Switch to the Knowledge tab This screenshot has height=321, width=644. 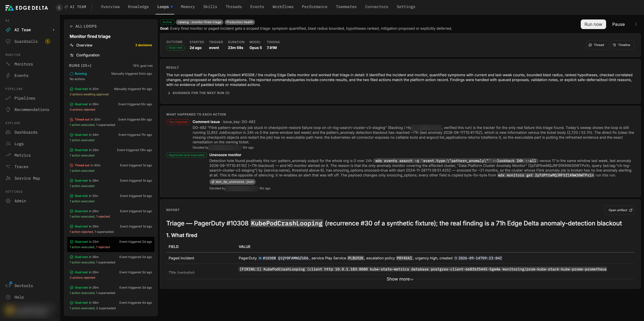click(138, 7)
